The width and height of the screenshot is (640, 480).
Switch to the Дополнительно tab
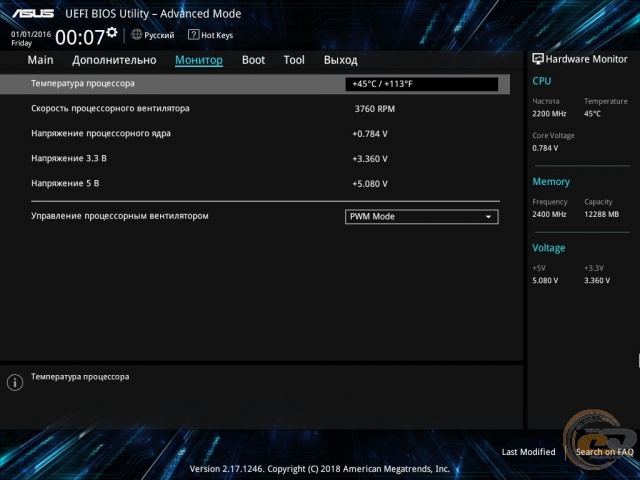(x=114, y=60)
